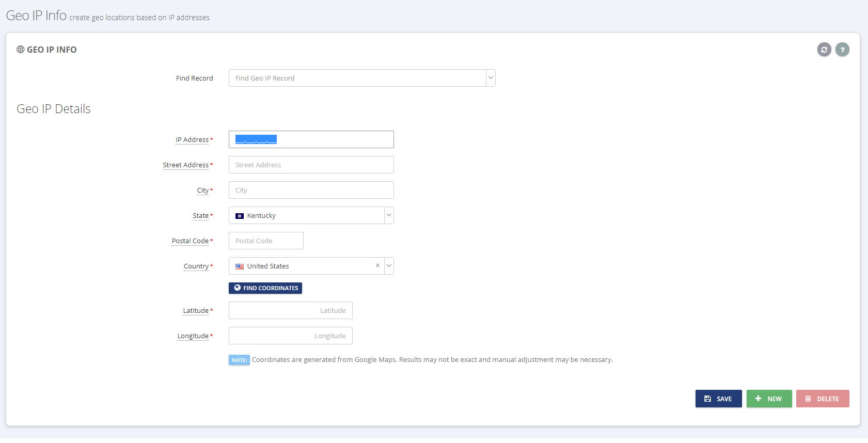Click the refresh icon in panel header
Viewport: 868px width, 443px height.
pyautogui.click(x=824, y=50)
